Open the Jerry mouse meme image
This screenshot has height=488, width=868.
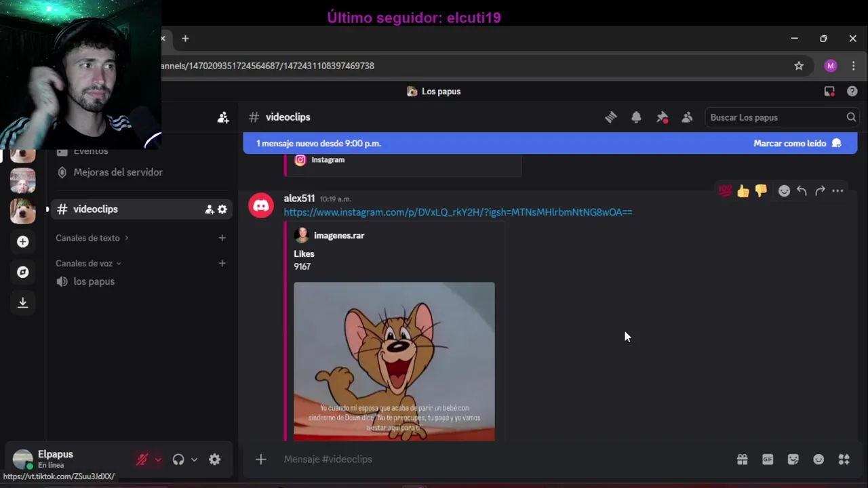[394, 361]
